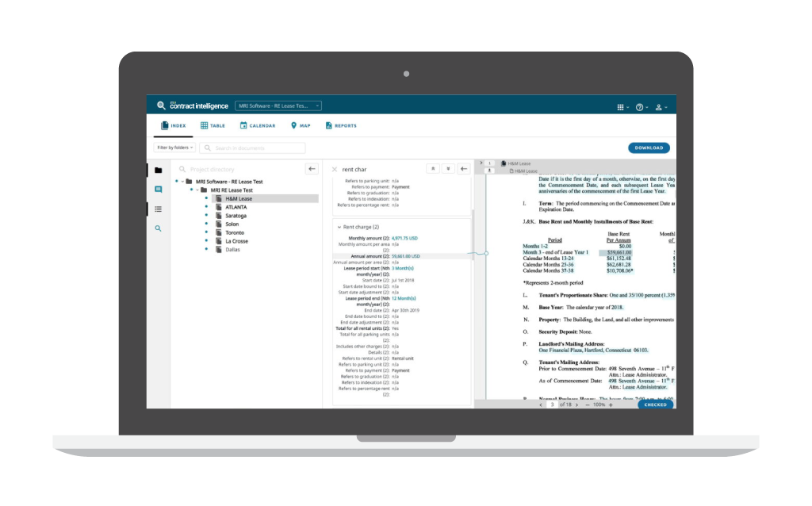Open the user account icon
Image resolution: width=812 pixels, height=506 pixels.
click(659, 105)
